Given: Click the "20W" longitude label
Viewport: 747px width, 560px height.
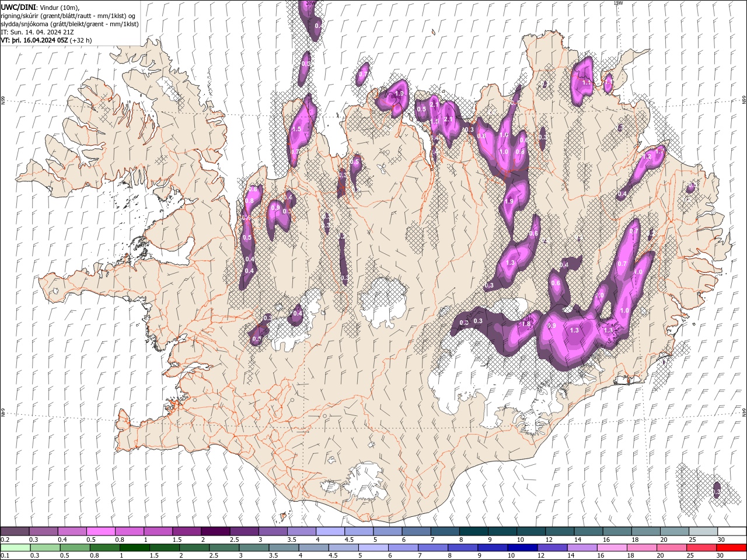Looking at the screenshot, I should point(310,3).
